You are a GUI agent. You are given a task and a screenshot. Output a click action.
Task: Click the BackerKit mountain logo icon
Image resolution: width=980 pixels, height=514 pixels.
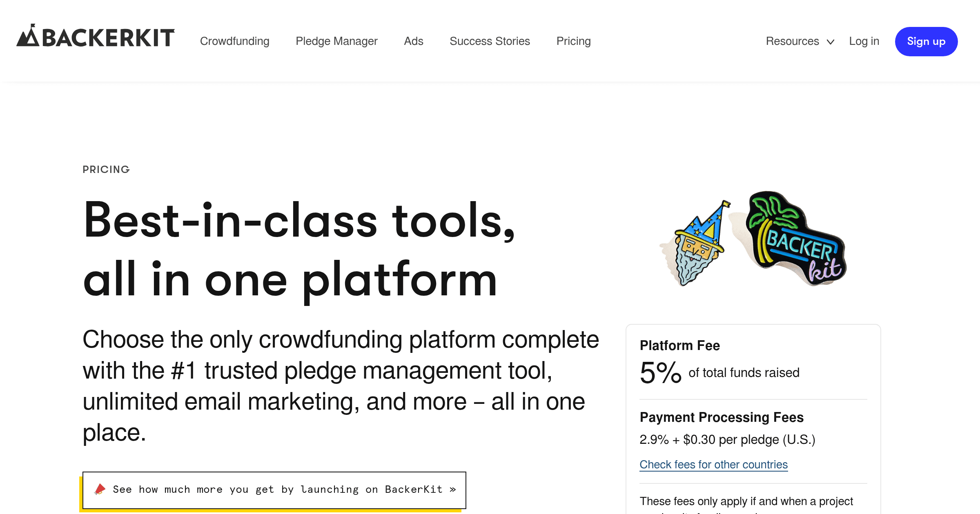point(28,35)
